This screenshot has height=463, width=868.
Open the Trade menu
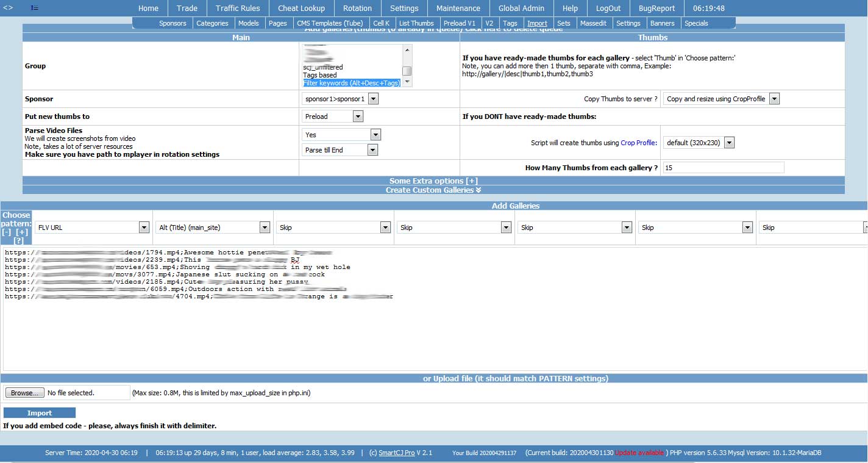click(187, 8)
